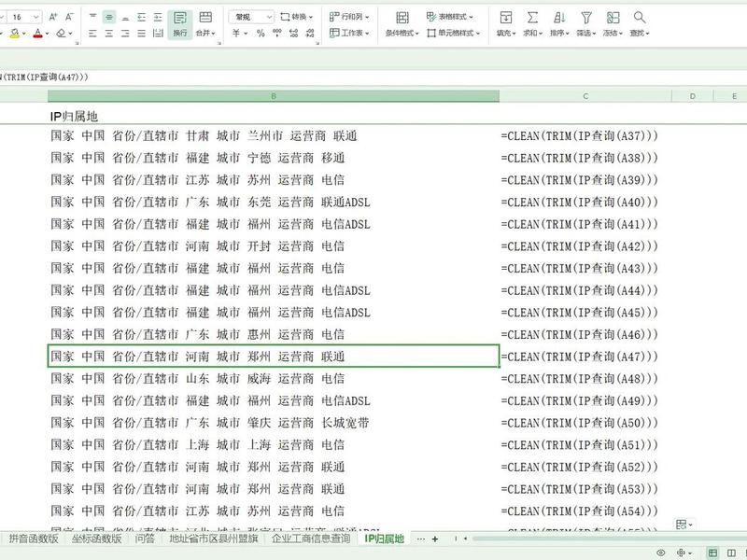
Task: Open 工作表 worksheet menu
Action: coord(349,33)
